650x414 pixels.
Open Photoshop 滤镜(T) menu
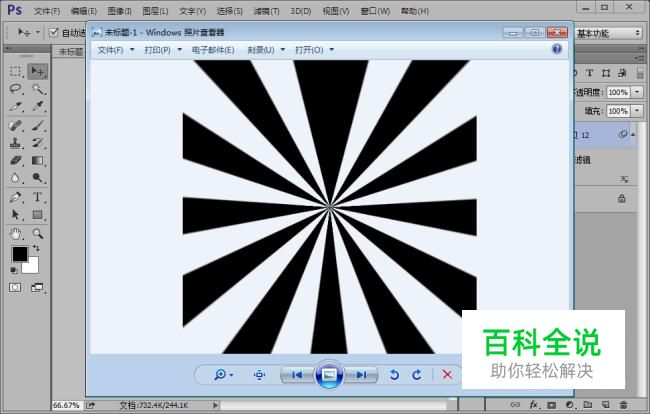(266, 11)
